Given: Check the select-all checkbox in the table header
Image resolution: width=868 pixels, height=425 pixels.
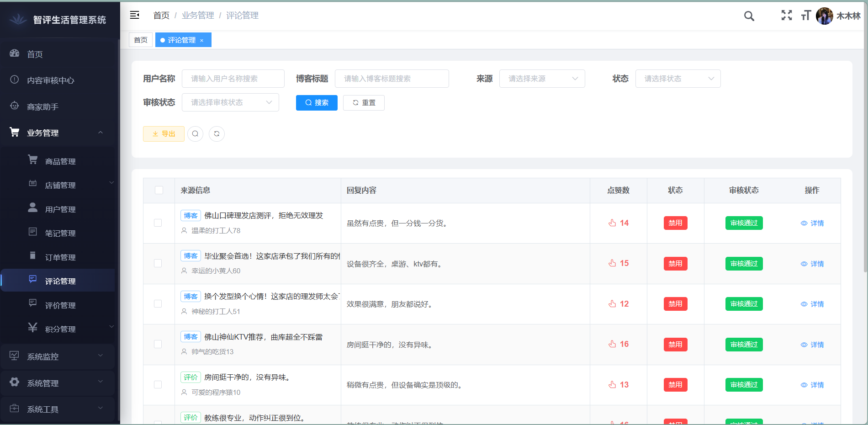Looking at the screenshot, I should (x=159, y=190).
